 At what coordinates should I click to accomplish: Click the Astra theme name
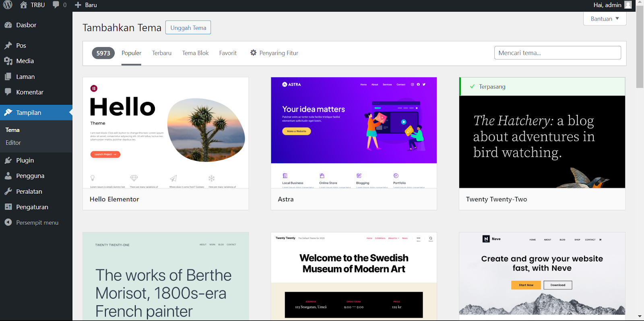[x=286, y=199]
